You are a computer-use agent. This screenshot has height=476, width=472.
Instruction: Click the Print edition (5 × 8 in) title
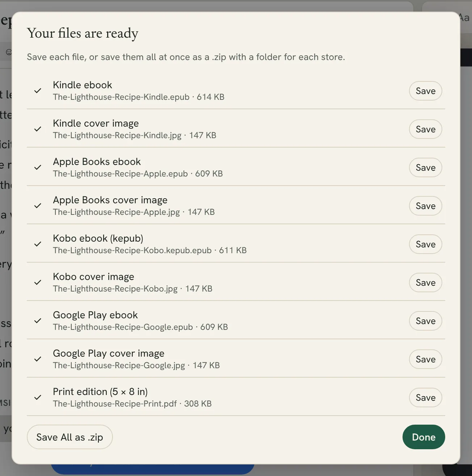[100, 392]
